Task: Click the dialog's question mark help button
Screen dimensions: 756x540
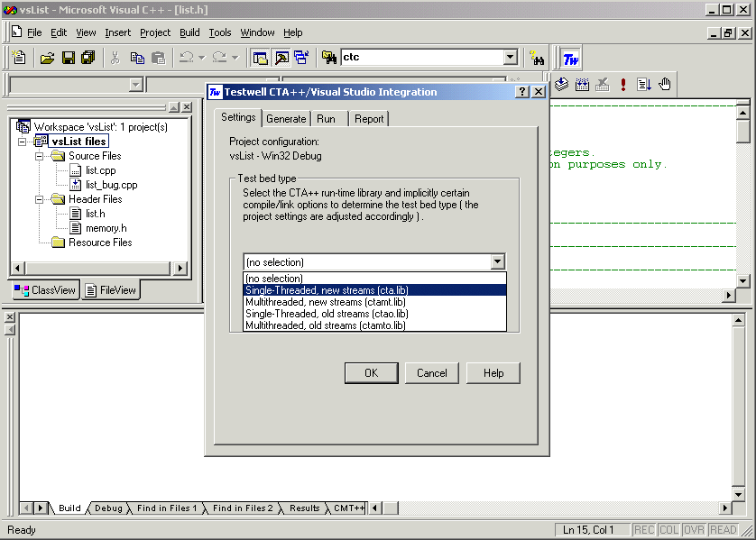Action: [522, 92]
